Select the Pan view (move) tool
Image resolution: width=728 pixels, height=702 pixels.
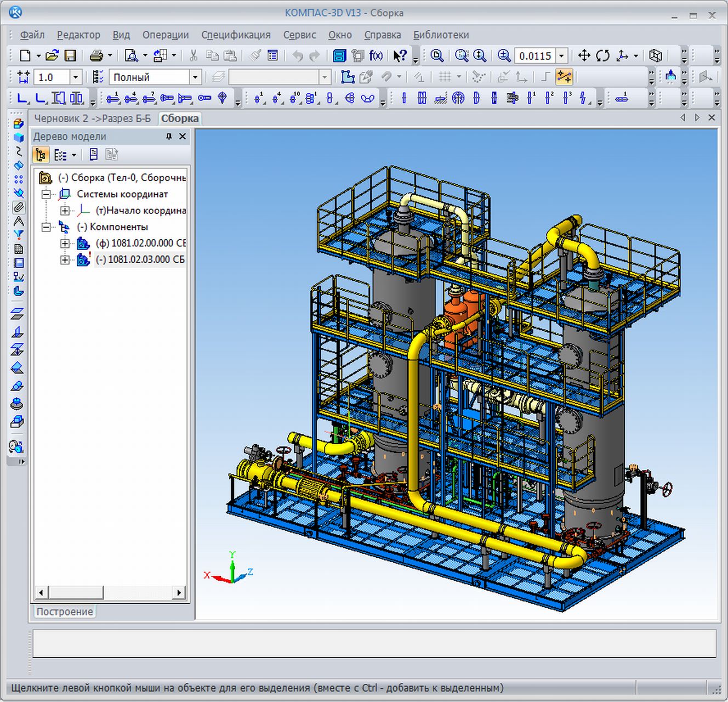[x=584, y=55]
